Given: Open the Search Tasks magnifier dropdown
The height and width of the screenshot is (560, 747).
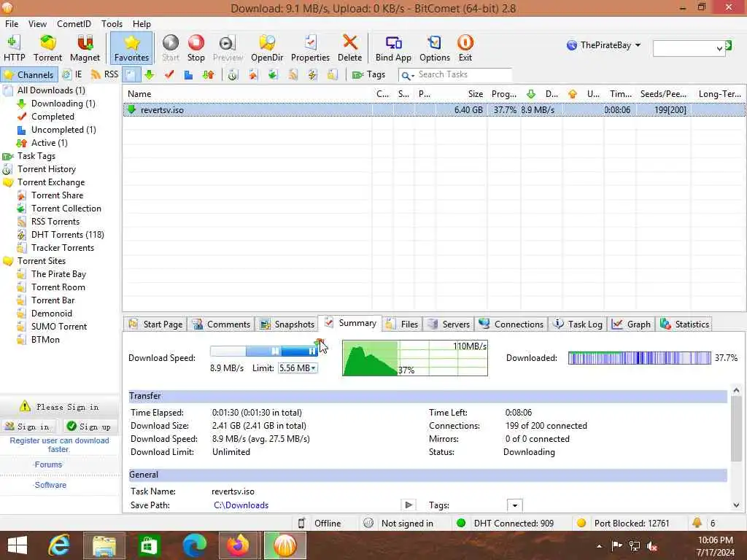Looking at the screenshot, I should click(407, 75).
